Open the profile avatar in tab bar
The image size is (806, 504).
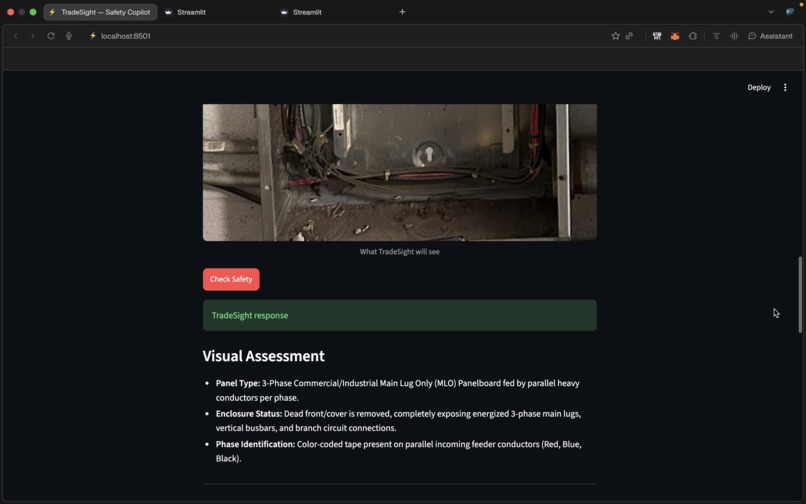point(790,12)
